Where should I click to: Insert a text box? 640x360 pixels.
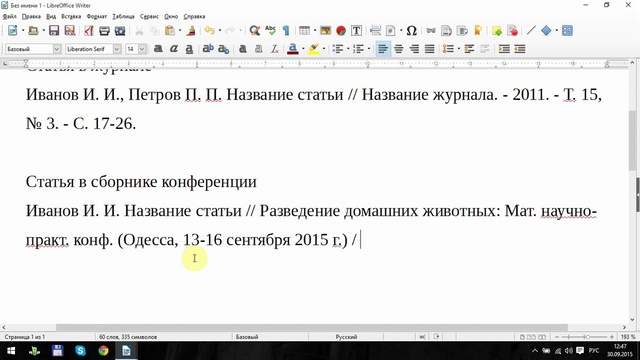point(356,31)
